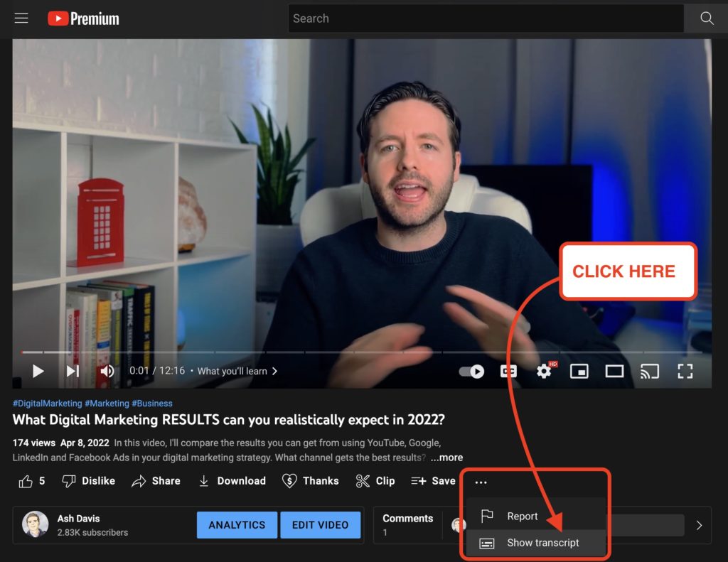Enter fullscreen mode
728x562 pixels.
(x=685, y=371)
